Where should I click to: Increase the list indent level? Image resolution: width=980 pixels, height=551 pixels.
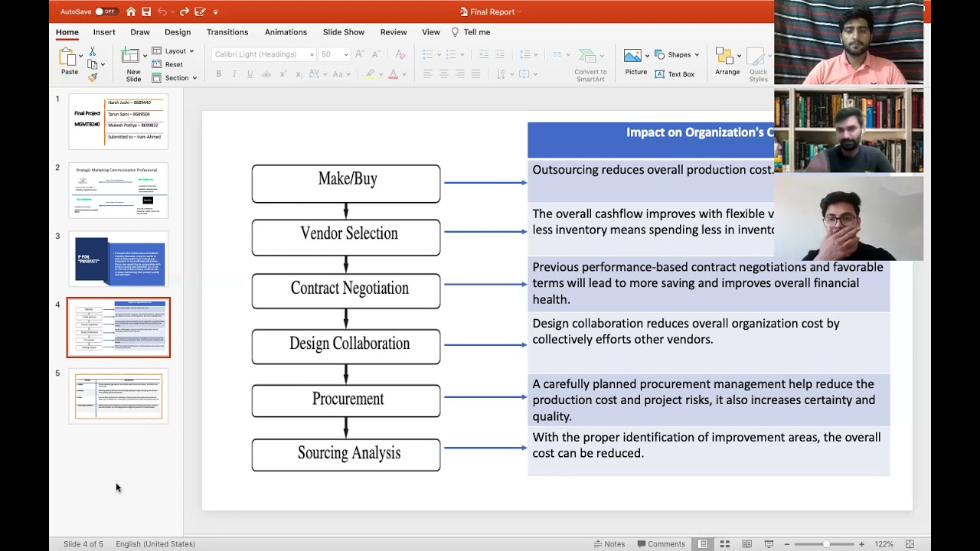500,54
